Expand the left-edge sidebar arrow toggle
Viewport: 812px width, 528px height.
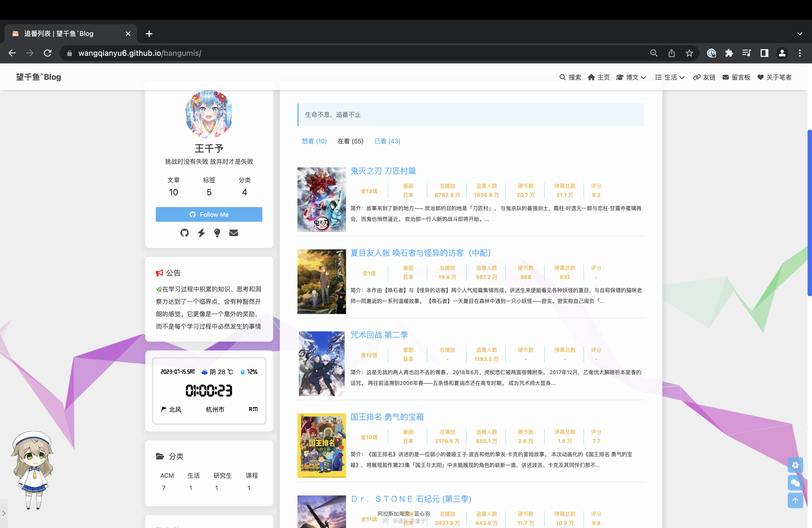[4, 513]
